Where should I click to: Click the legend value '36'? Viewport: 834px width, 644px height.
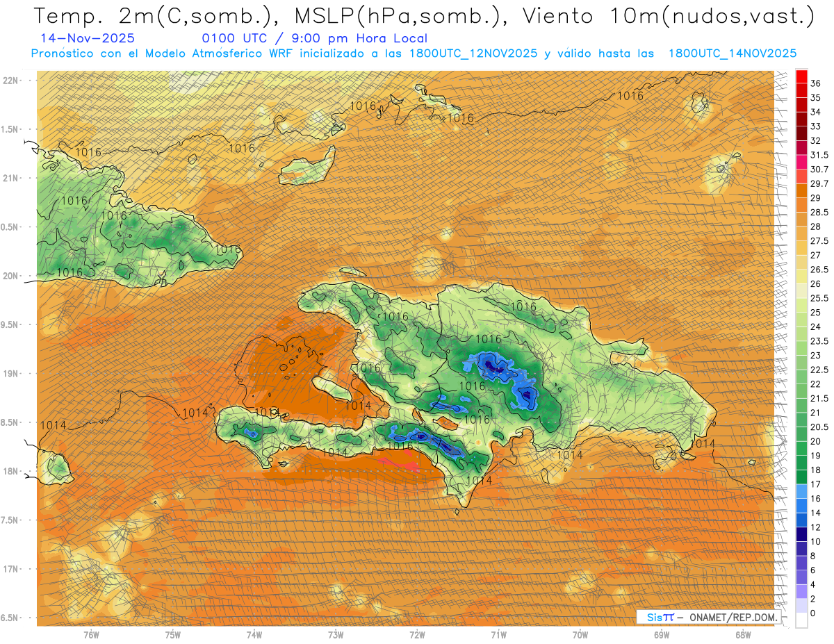pos(815,83)
